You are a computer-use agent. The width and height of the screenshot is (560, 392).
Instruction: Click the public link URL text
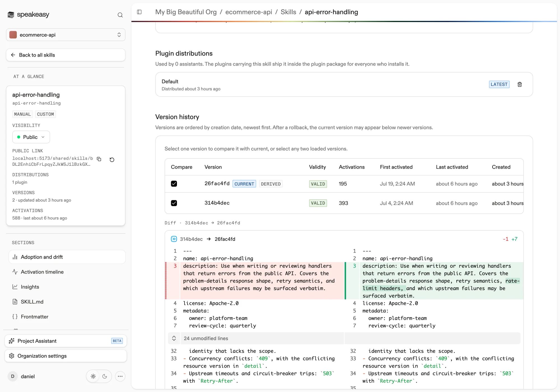coord(53,161)
